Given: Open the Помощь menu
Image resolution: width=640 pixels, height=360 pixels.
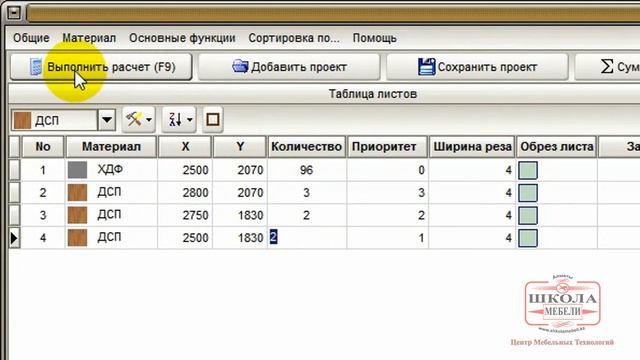Looking at the screenshot, I should pos(374,38).
